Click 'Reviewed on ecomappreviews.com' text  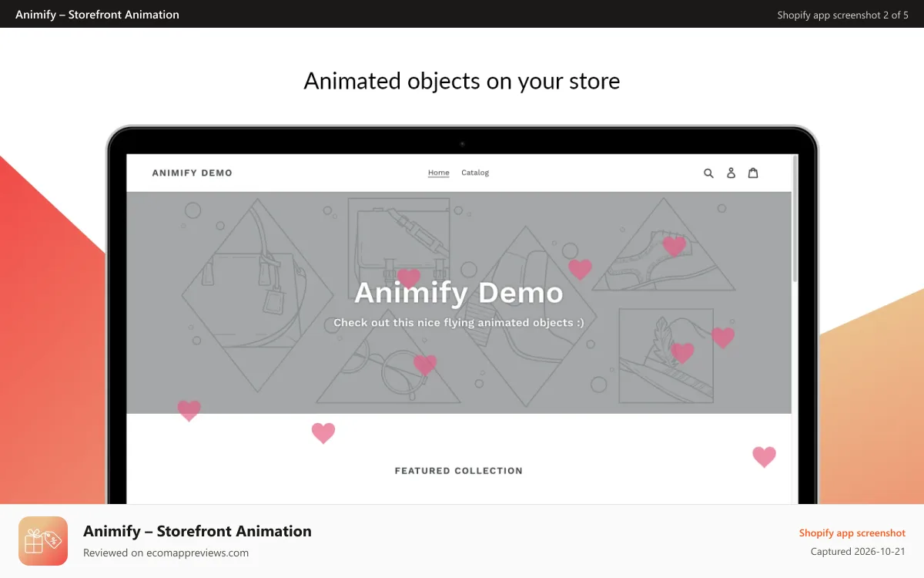[166, 553]
